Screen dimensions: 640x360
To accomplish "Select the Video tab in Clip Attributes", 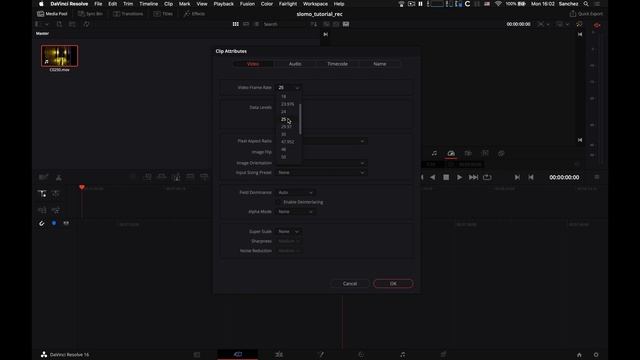I will 253,64.
